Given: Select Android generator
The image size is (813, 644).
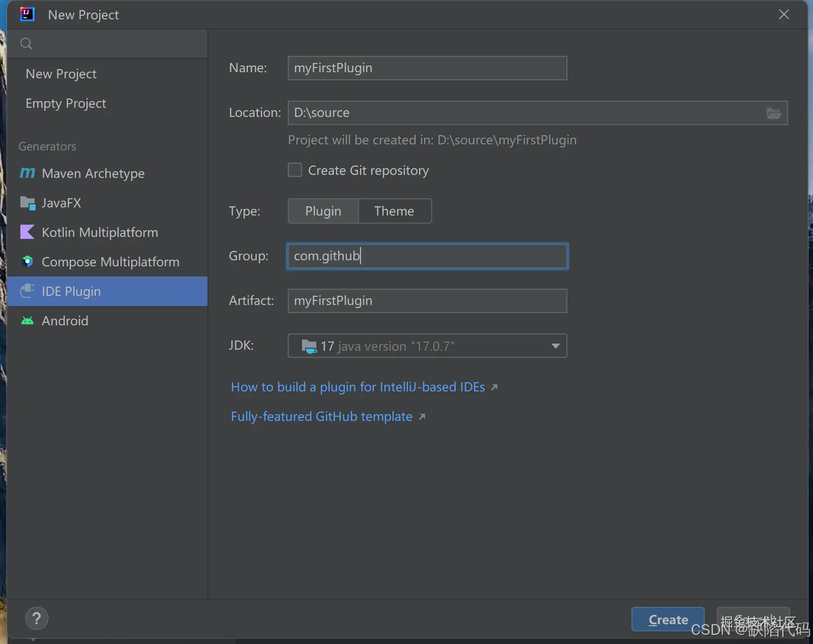Looking at the screenshot, I should coord(107,321).
